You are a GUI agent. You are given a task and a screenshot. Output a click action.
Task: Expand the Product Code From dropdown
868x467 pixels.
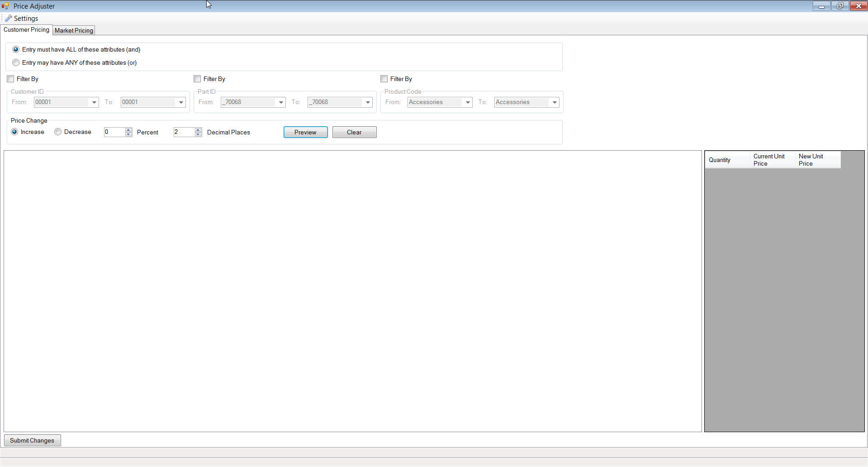[468, 102]
